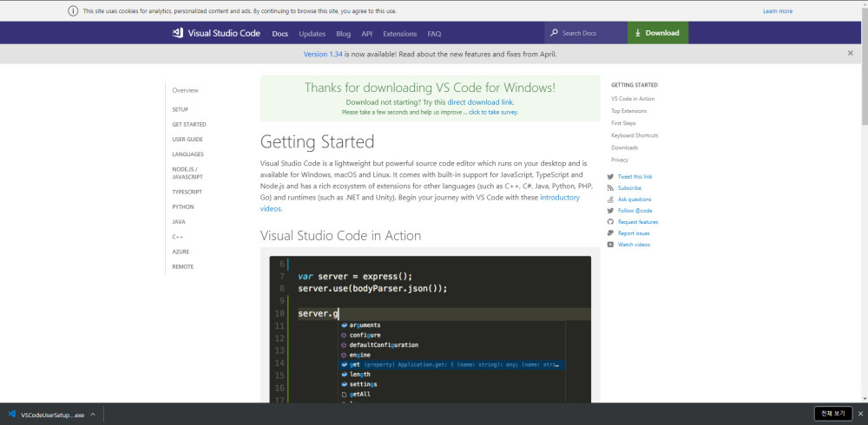Expand GET STARTED in the left sidebar

coord(188,125)
